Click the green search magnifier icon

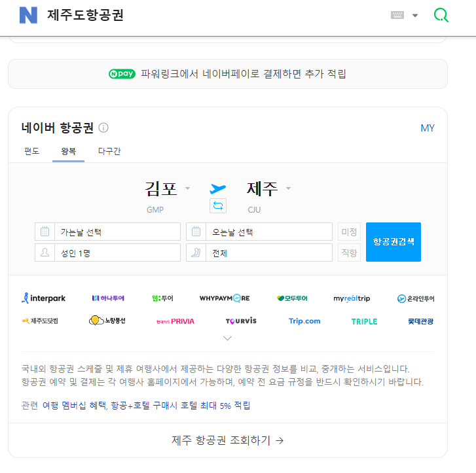(441, 15)
